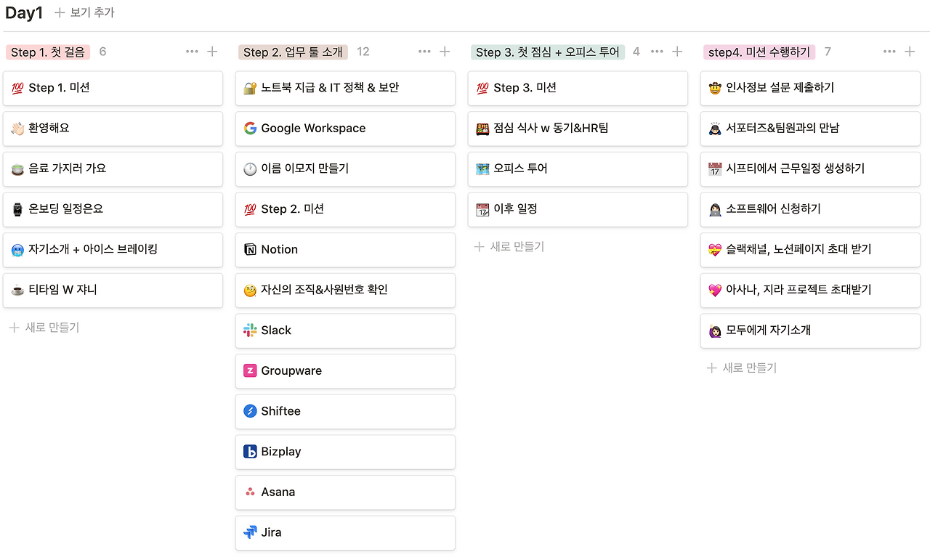
Task: Open options menu for step4 column
Action: click(x=889, y=52)
